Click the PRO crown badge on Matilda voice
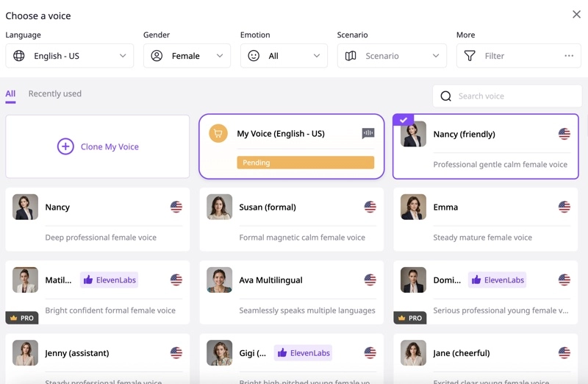Viewport: 588px width, 384px height. tap(21, 318)
